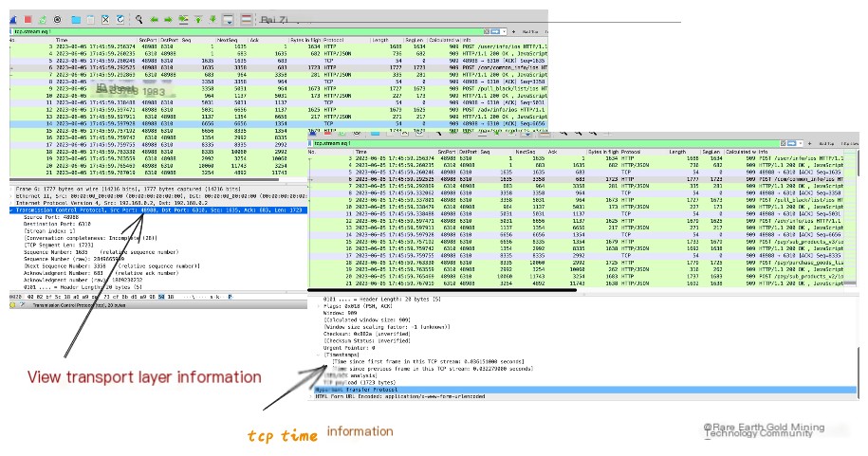The width and height of the screenshot is (868, 456).
Task: Edit capture comments from status bar icon
Action: (22, 305)
